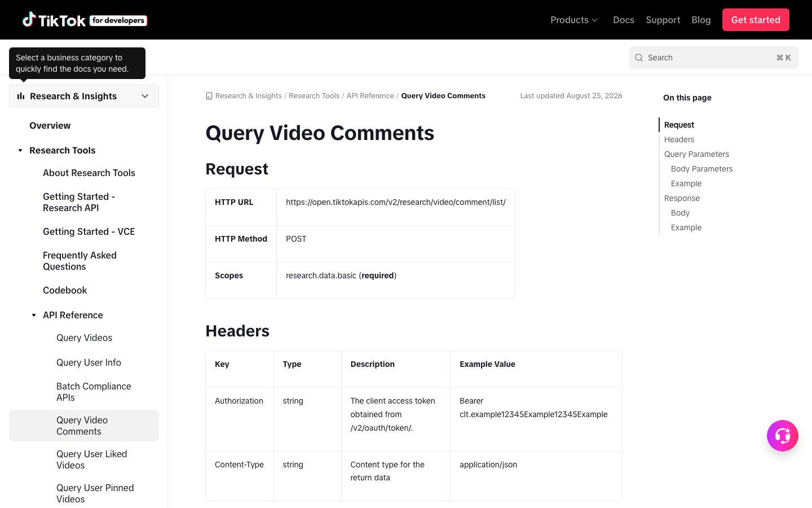The height and width of the screenshot is (508, 812).
Task: Focus the Search input field
Action: 714,58
